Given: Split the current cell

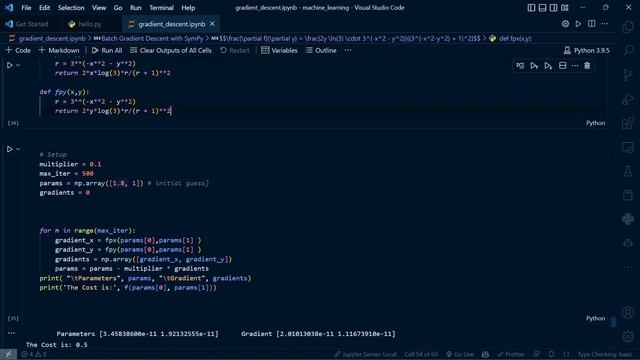Looking at the screenshot, I should click(x=562, y=66).
